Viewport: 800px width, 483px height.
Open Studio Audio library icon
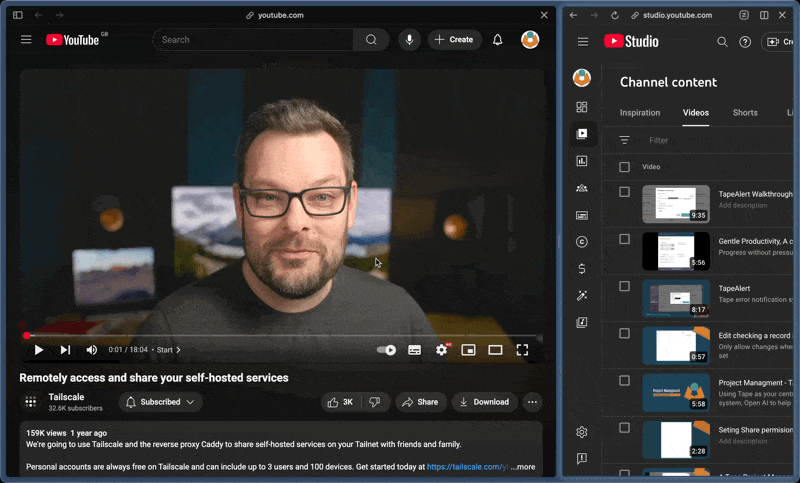point(582,322)
